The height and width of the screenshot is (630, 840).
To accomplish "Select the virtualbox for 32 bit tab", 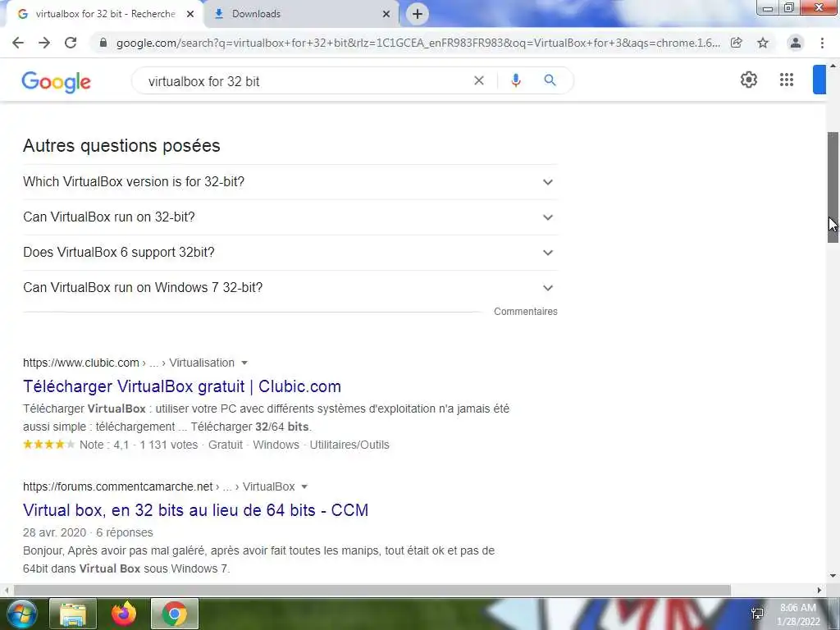I will point(104,14).
